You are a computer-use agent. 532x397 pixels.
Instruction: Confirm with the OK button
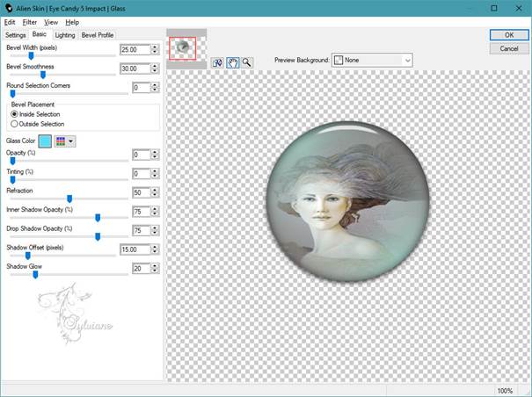click(509, 35)
